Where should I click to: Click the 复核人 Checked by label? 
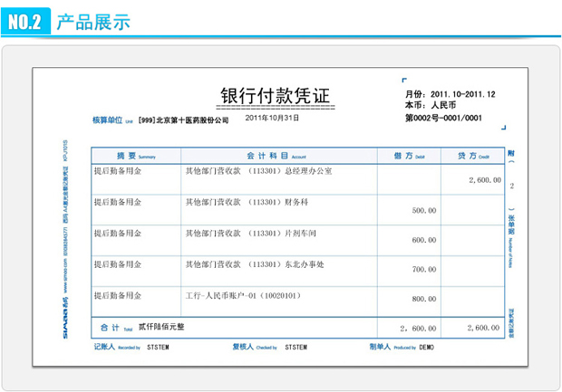255,347
